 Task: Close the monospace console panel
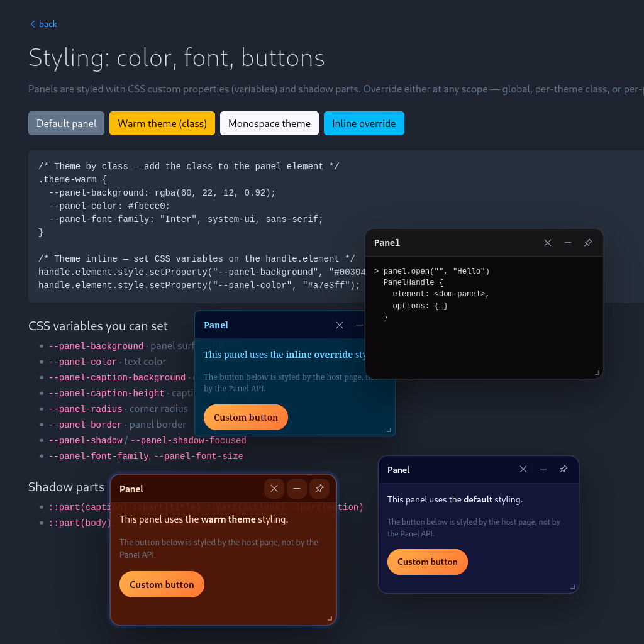click(548, 243)
